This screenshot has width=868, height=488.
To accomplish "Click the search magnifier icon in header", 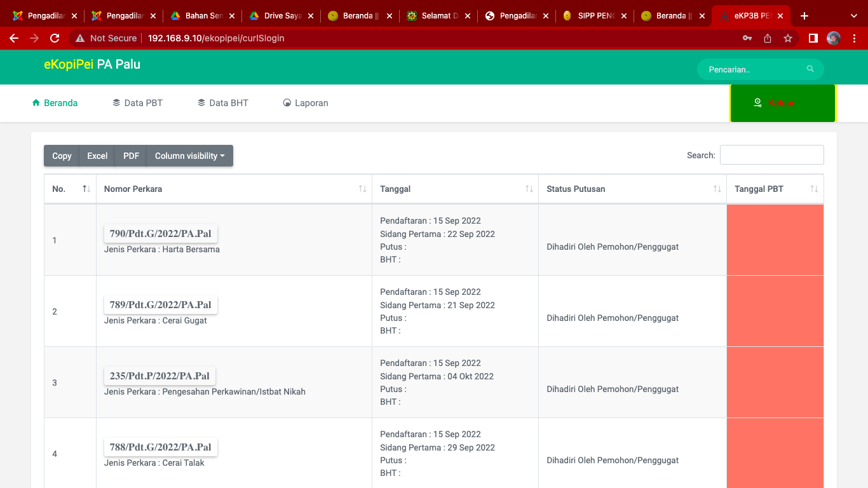I will 810,69.
